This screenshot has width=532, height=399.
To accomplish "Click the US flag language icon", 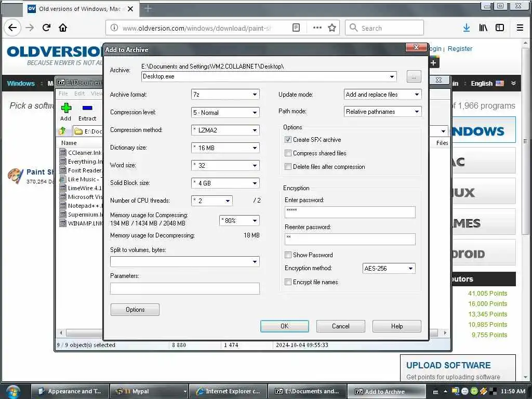I will (x=499, y=84).
